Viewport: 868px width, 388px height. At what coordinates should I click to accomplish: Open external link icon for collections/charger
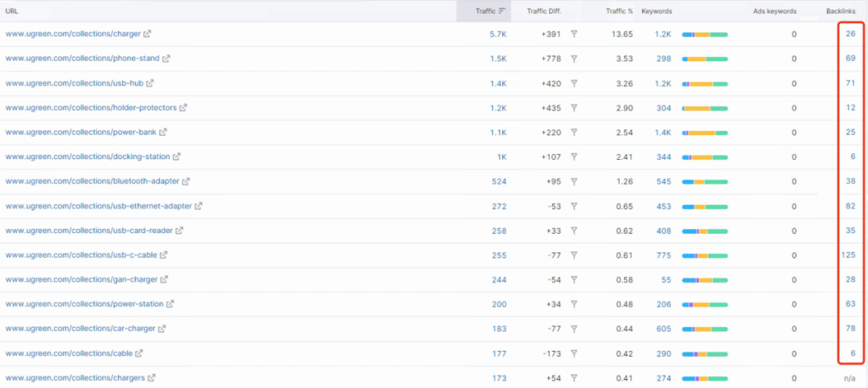click(x=147, y=34)
